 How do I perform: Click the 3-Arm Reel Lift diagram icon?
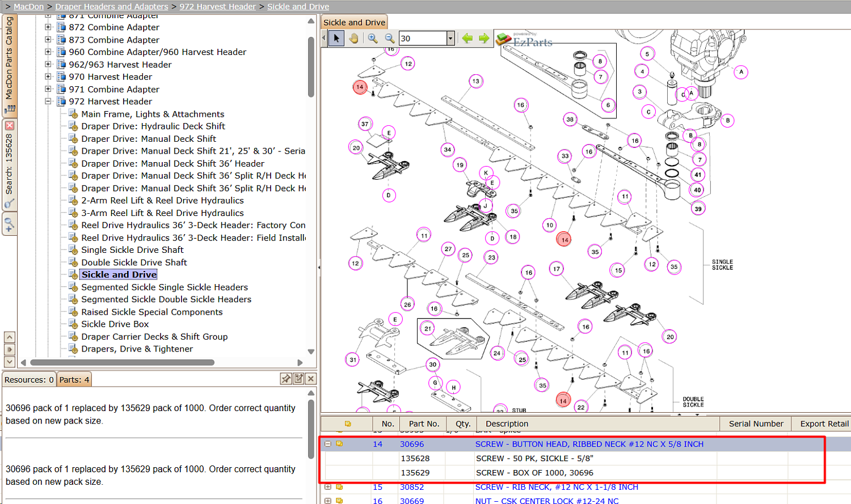[73, 213]
